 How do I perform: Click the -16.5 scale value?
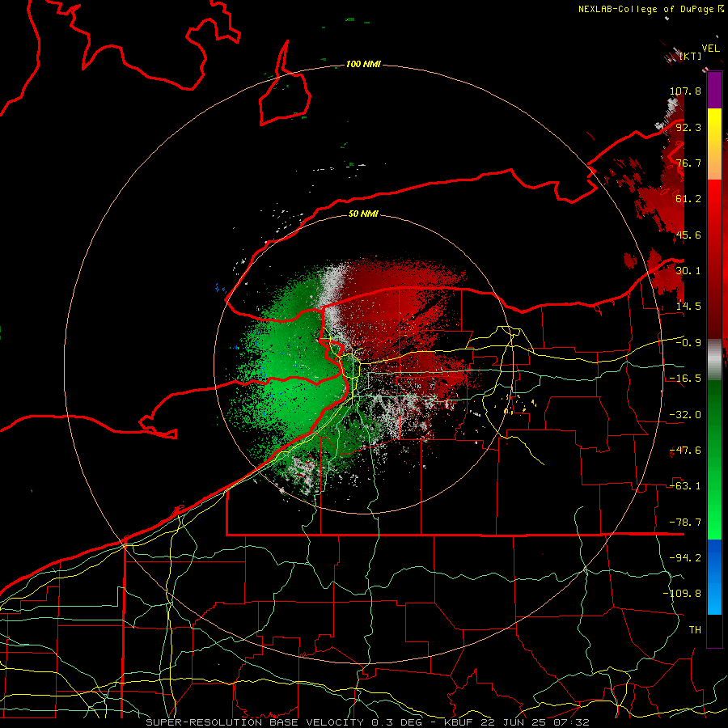(x=685, y=379)
